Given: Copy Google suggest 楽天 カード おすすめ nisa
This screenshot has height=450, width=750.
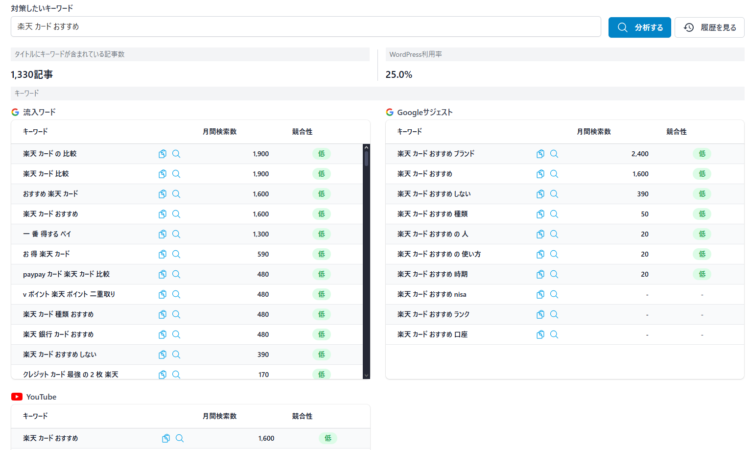Looking at the screenshot, I should coord(540,294).
